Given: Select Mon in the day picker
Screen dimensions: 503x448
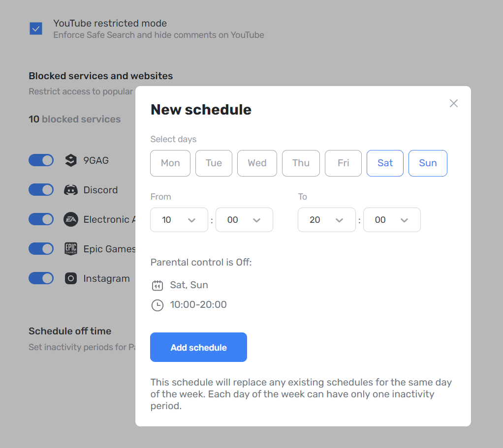Looking at the screenshot, I should pos(170,163).
